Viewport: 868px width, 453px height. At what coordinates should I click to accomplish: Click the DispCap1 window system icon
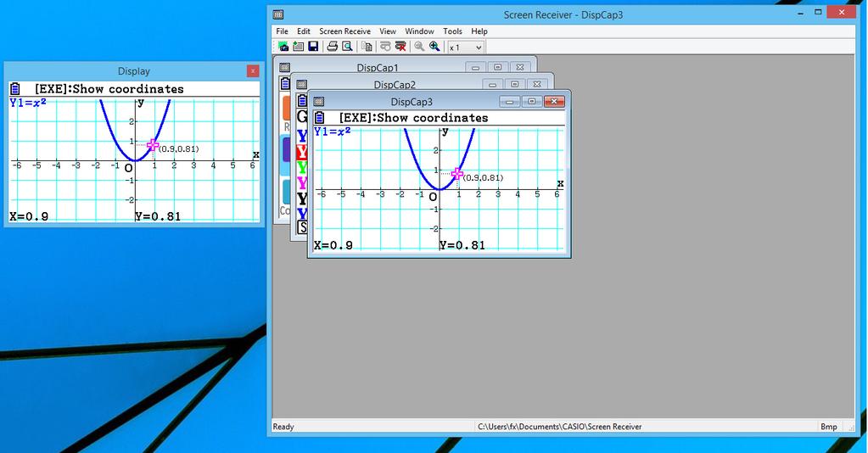284,67
